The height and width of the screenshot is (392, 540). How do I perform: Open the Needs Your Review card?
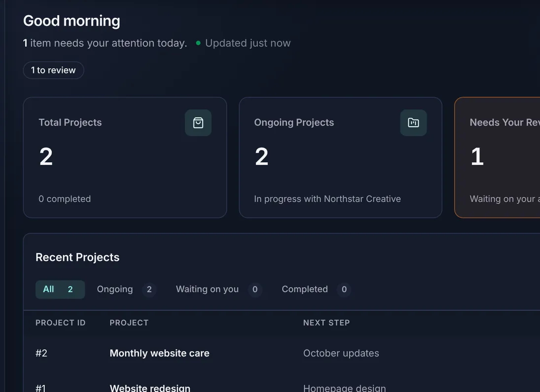(x=497, y=157)
